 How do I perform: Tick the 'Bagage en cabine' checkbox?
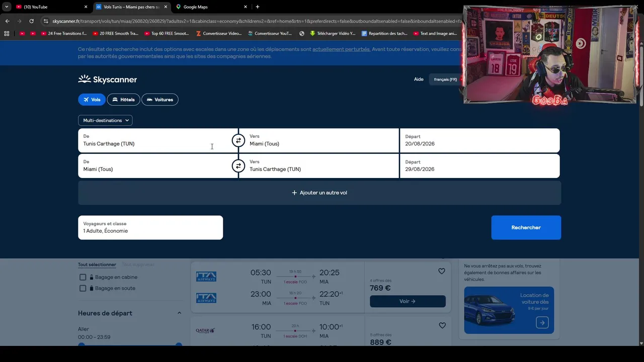coord(83,277)
